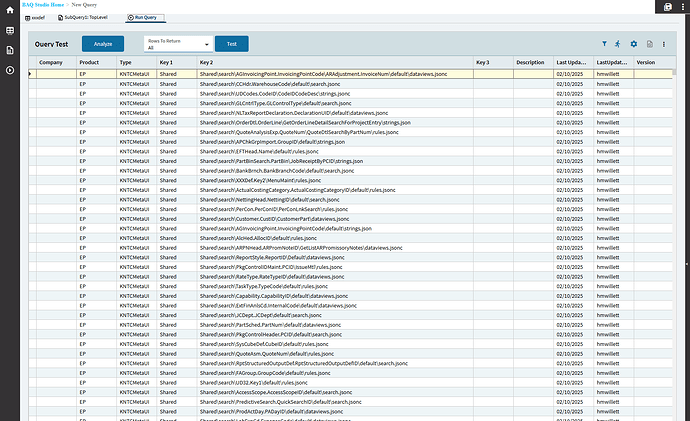Click the export file icon in grid toolbar

[650, 44]
